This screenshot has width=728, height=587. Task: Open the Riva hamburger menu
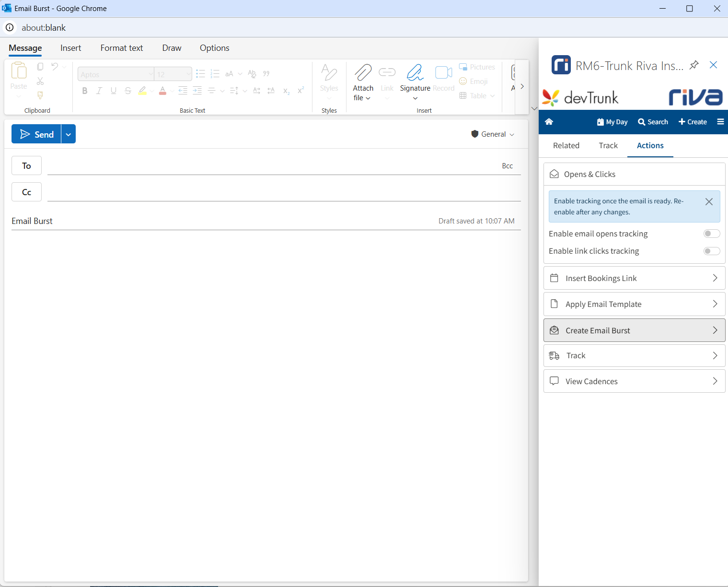[720, 122]
